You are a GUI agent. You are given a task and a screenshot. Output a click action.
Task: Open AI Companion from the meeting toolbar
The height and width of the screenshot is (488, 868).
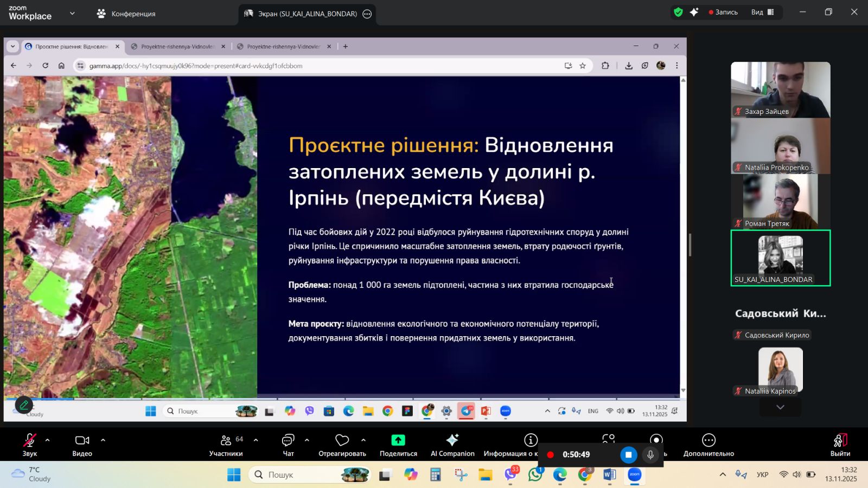click(x=452, y=444)
